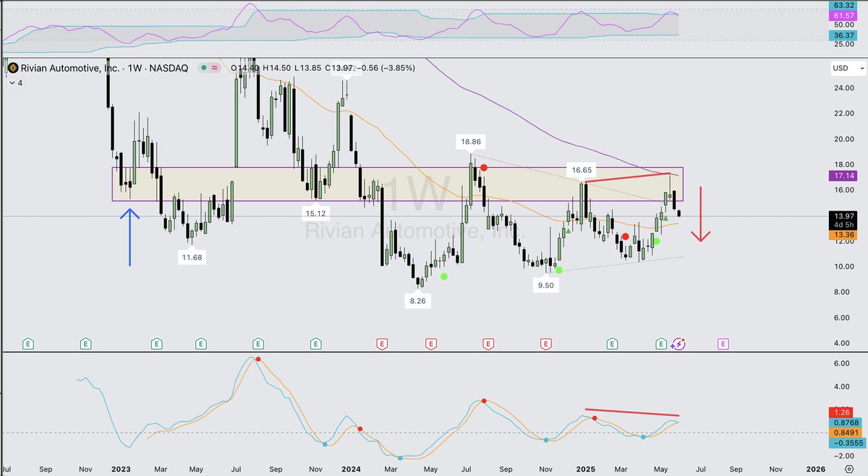
Task: Click the 50.00 level on oscillator scale
Action: coord(845,25)
